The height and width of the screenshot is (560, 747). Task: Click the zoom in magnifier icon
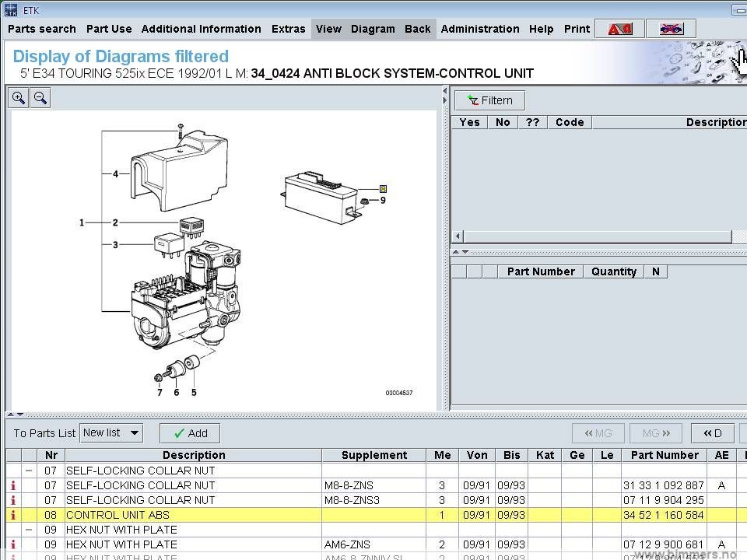coord(19,98)
